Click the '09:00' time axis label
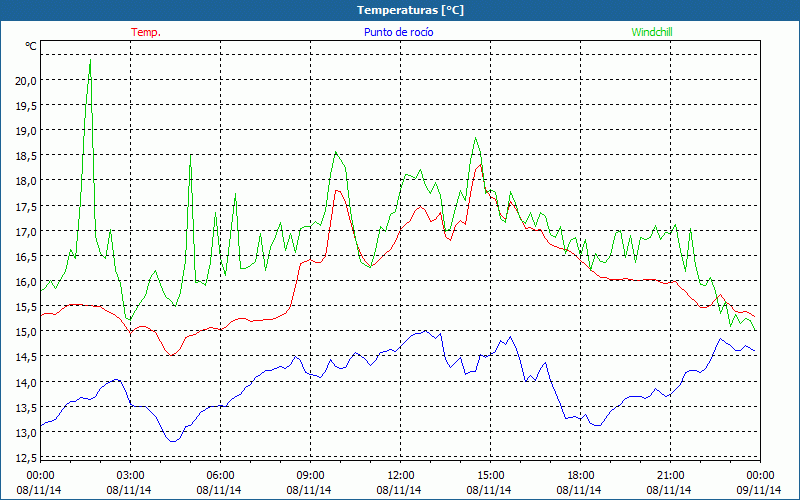The width and height of the screenshot is (800, 500). tap(310, 476)
